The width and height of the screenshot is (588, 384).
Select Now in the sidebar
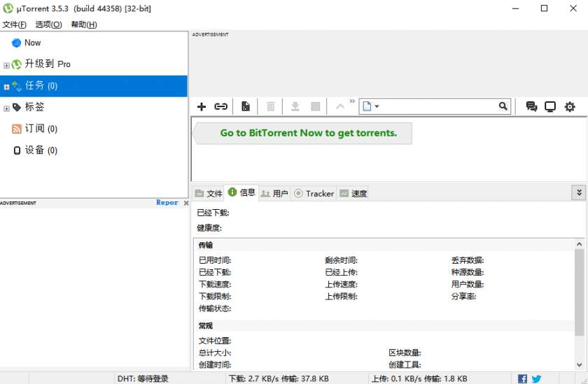94,43
